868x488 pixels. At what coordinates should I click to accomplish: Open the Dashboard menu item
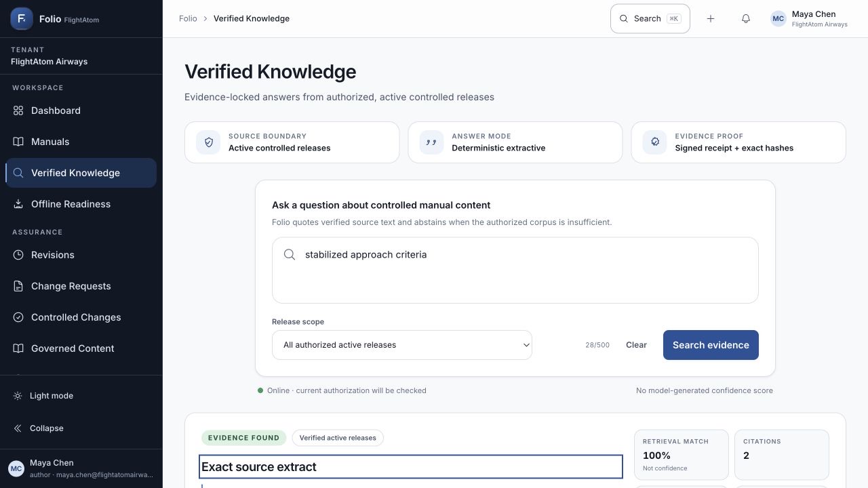[x=81, y=110]
